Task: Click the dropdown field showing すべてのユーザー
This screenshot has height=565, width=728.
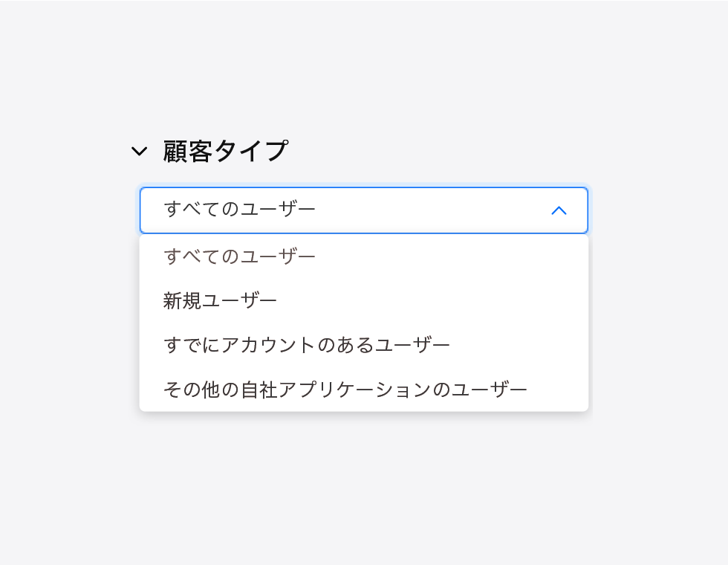Action: 363,210
